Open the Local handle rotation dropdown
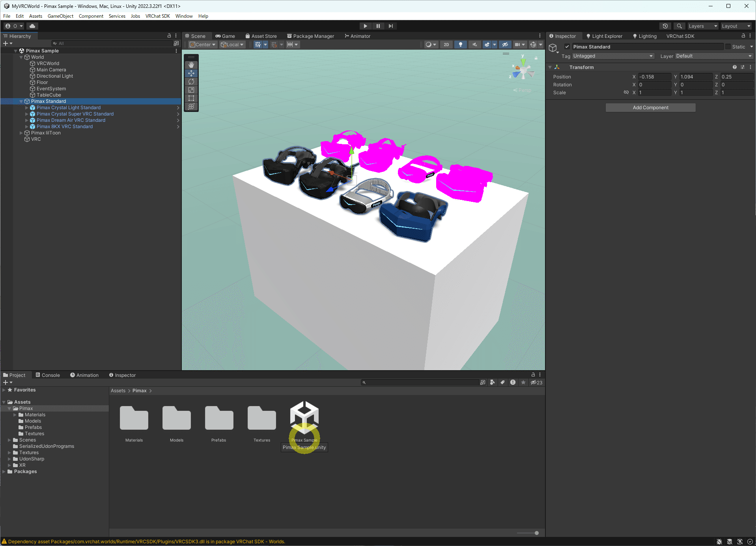 [x=232, y=45]
